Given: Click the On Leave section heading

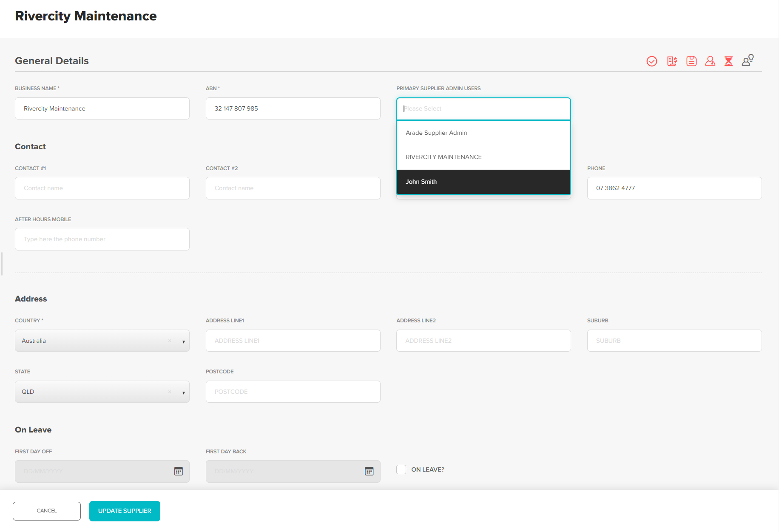Looking at the screenshot, I should coord(33,430).
